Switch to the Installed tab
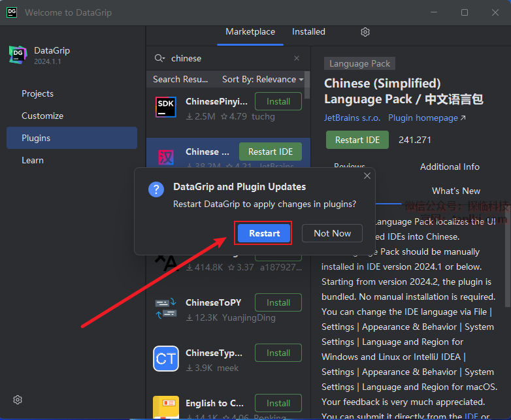 [308, 32]
